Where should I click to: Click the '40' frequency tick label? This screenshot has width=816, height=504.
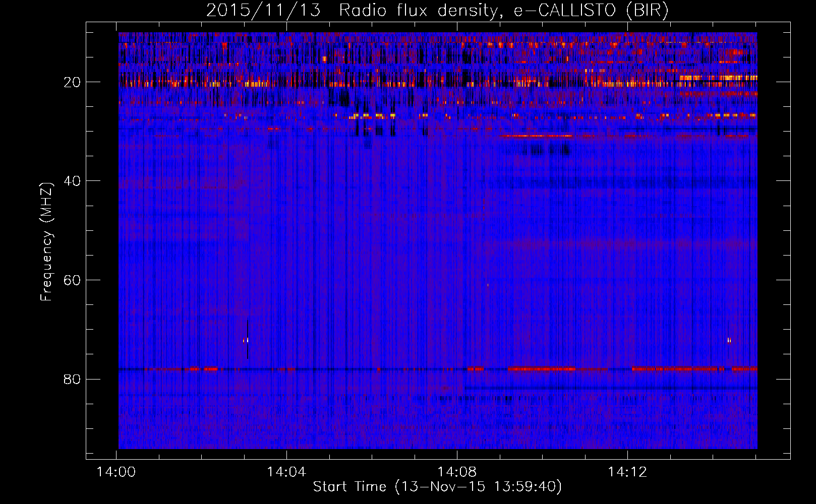(72, 181)
